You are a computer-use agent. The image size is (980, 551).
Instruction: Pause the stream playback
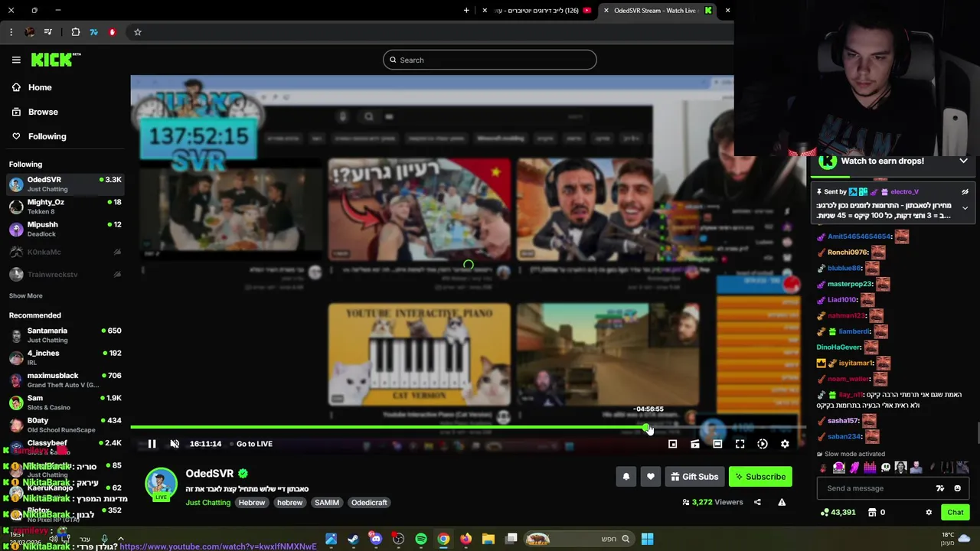coord(152,444)
